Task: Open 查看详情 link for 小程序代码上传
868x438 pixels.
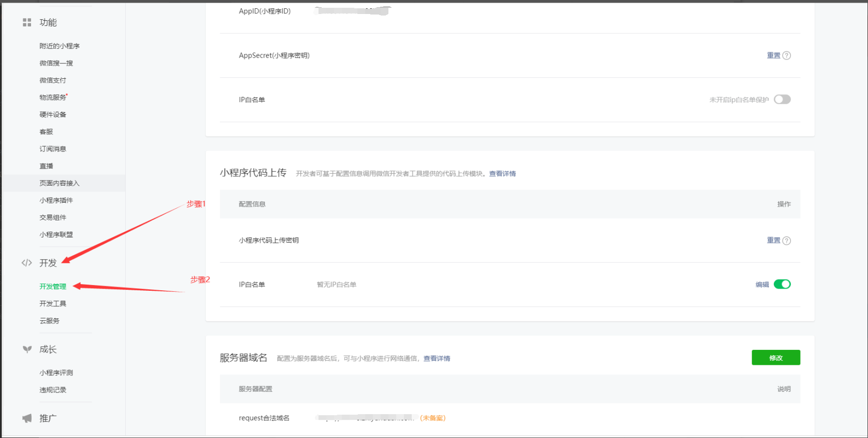Action: (x=502, y=174)
